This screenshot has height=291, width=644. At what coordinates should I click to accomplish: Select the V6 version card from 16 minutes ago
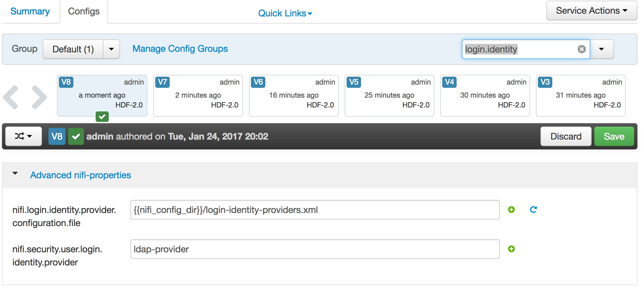click(294, 96)
